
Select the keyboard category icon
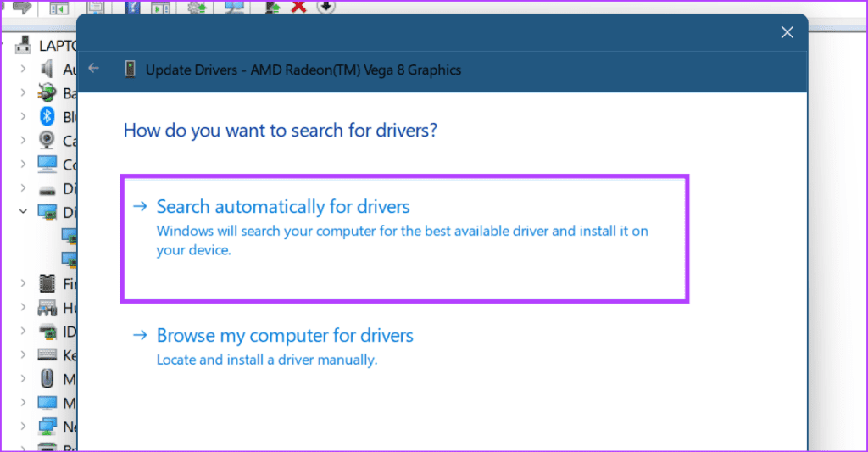point(47,355)
